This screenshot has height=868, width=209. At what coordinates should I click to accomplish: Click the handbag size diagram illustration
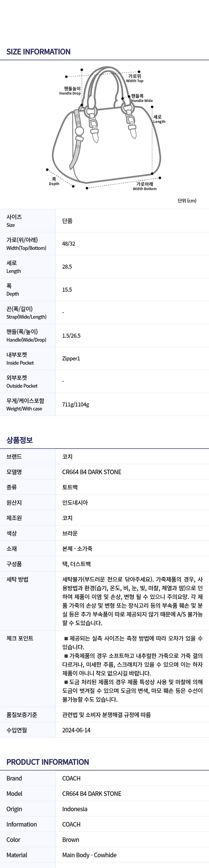click(x=107, y=129)
